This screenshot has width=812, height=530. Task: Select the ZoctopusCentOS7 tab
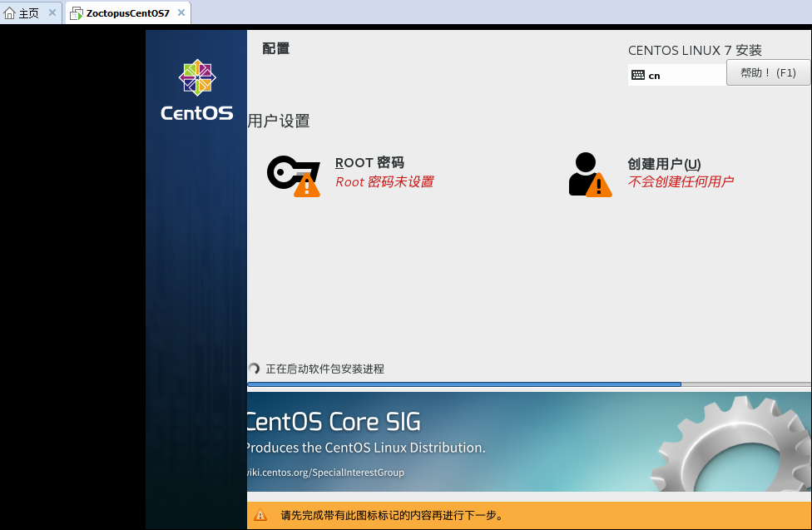pos(128,13)
